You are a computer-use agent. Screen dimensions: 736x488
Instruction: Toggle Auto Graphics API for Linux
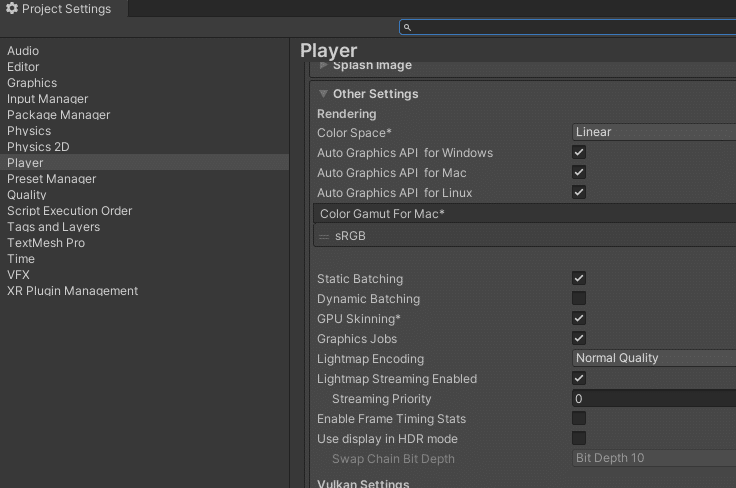pos(579,192)
